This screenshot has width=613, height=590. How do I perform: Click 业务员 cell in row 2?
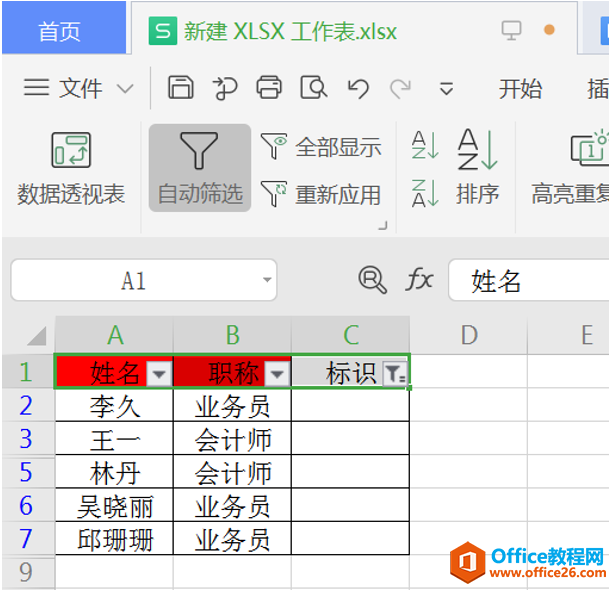(x=233, y=405)
